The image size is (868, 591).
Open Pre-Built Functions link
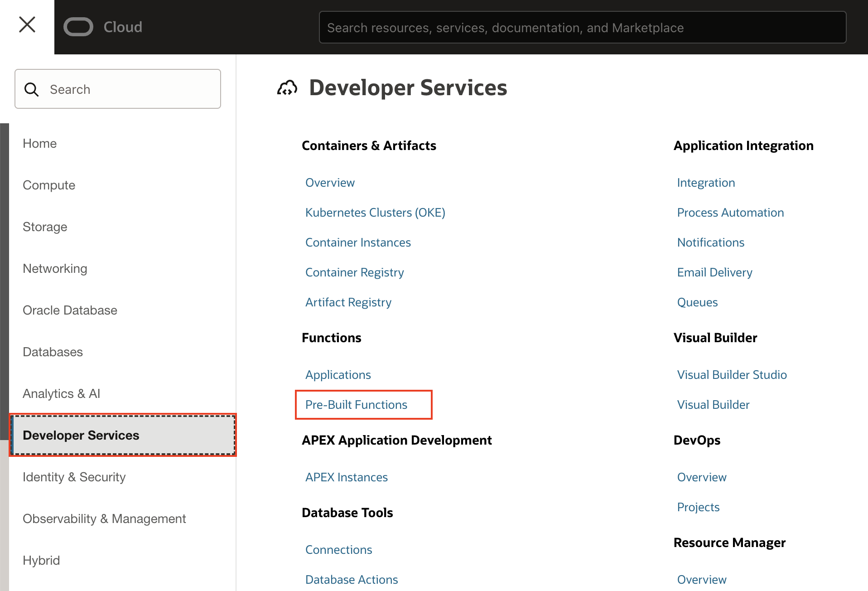356,405
